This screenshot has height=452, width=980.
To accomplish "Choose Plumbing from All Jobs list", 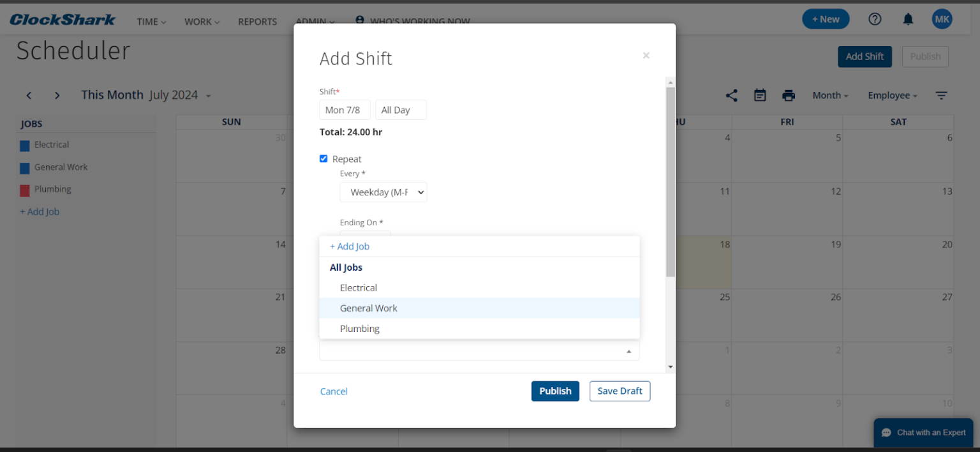I will pyautogui.click(x=360, y=329).
